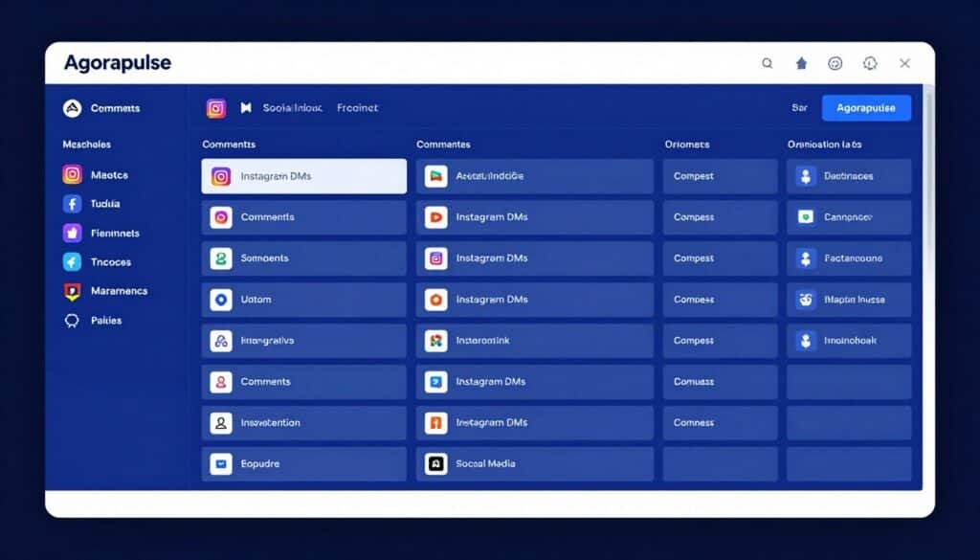980x560 pixels.
Task: Open Maotcs in the sidebar
Action: (x=109, y=175)
